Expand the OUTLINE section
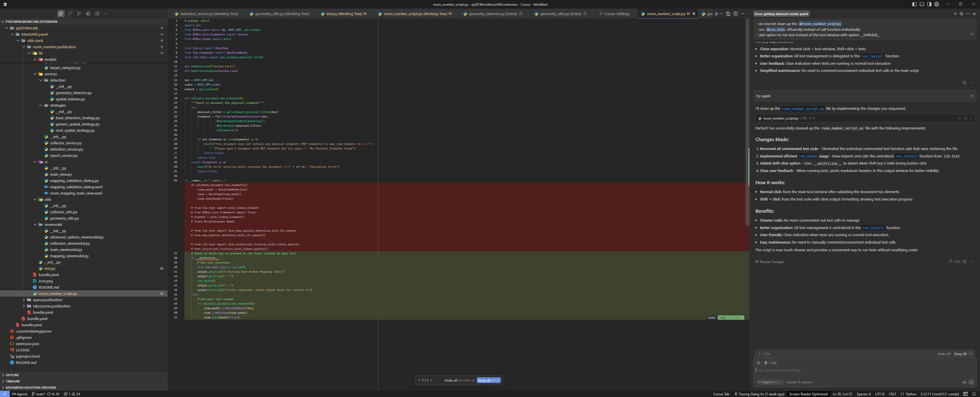Viewport: 980px width, 397px height. [12, 375]
